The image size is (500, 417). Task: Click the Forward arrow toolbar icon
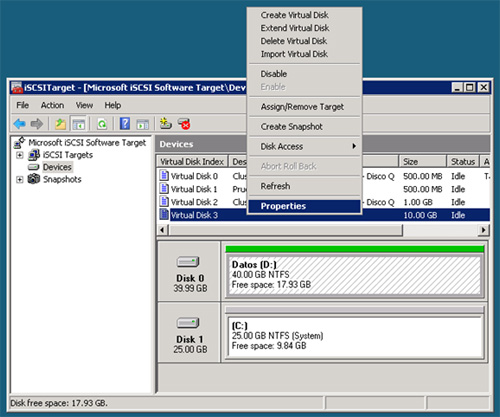[37, 124]
